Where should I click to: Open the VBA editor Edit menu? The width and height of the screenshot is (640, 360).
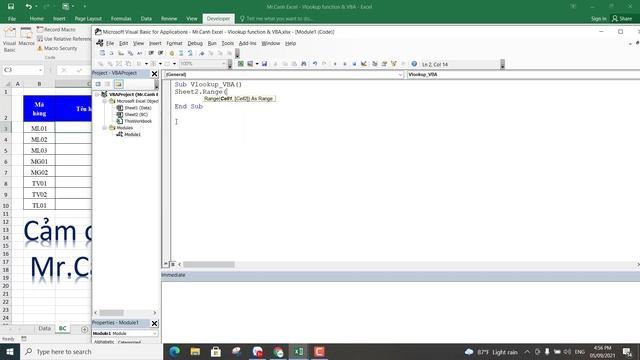click(123, 43)
